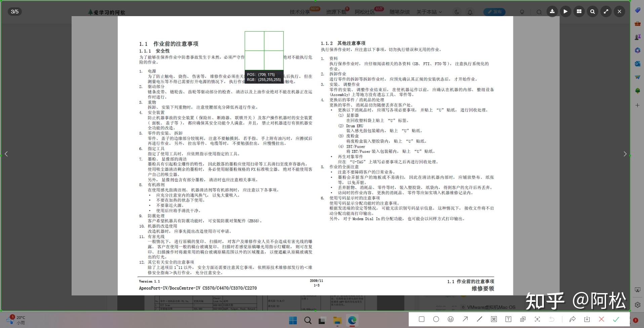Open the notifications bell
The width and height of the screenshot is (644, 328).
coord(470,12)
